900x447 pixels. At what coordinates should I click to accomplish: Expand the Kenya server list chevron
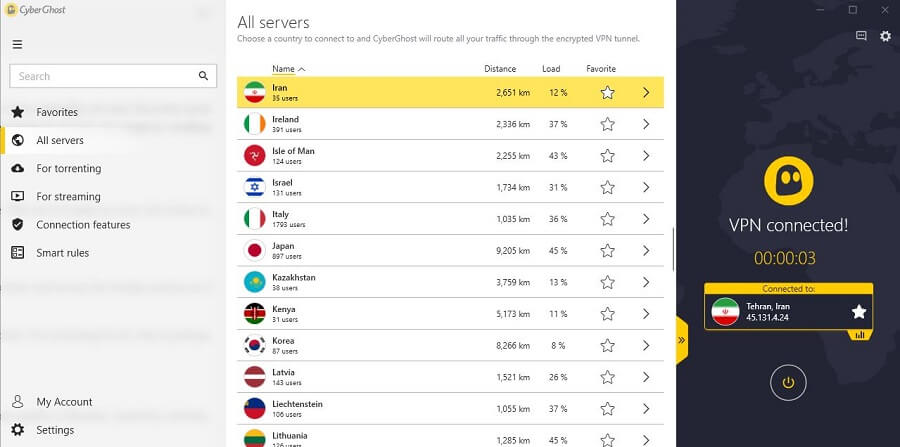(x=646, y=314)
